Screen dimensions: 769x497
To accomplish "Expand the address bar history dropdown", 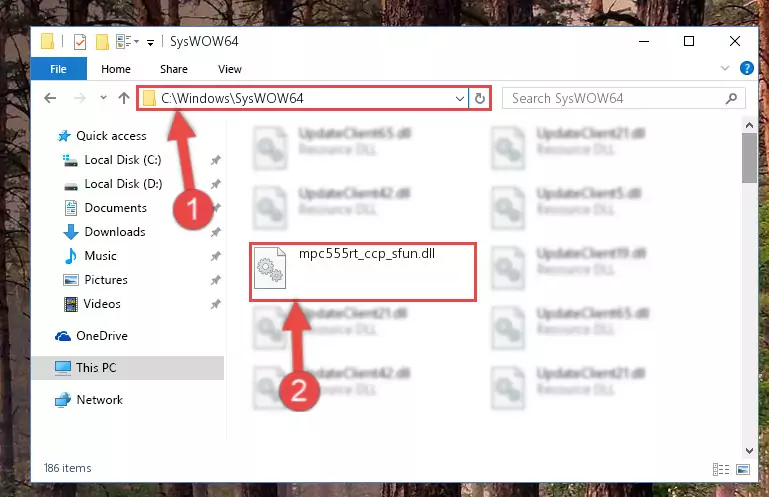I will (x=460, y=99).
